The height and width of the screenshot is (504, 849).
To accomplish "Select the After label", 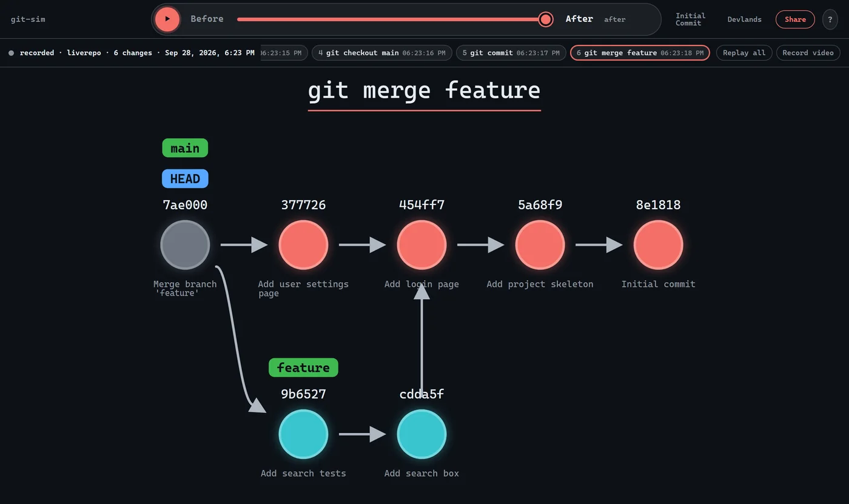I will pos(579,19).
